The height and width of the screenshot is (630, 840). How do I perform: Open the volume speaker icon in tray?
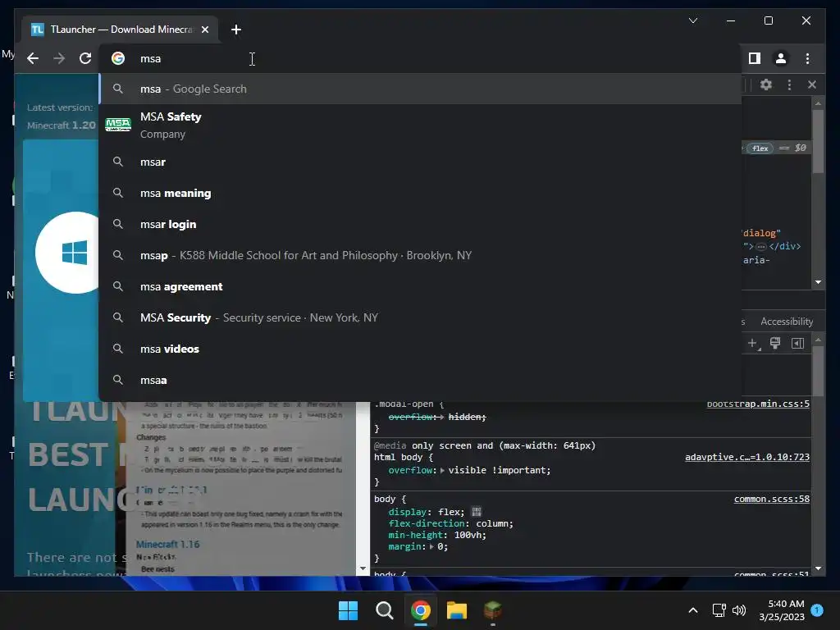(x=739, y=610)
